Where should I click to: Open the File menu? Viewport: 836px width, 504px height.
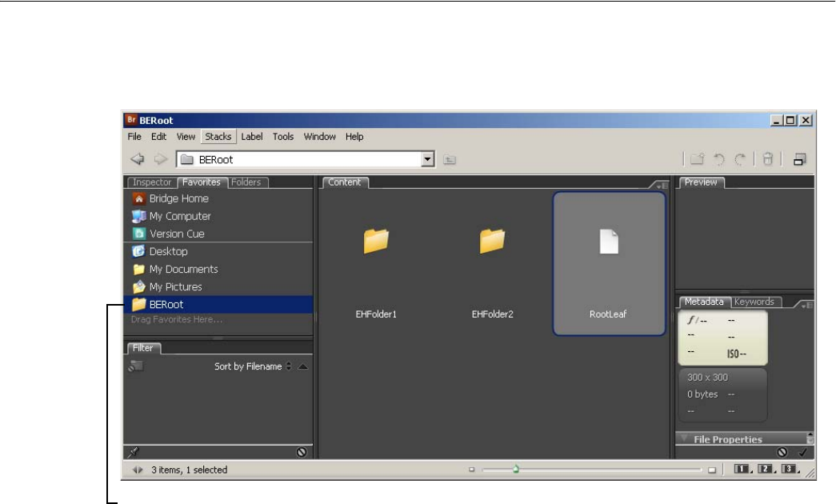click(134, 137)
